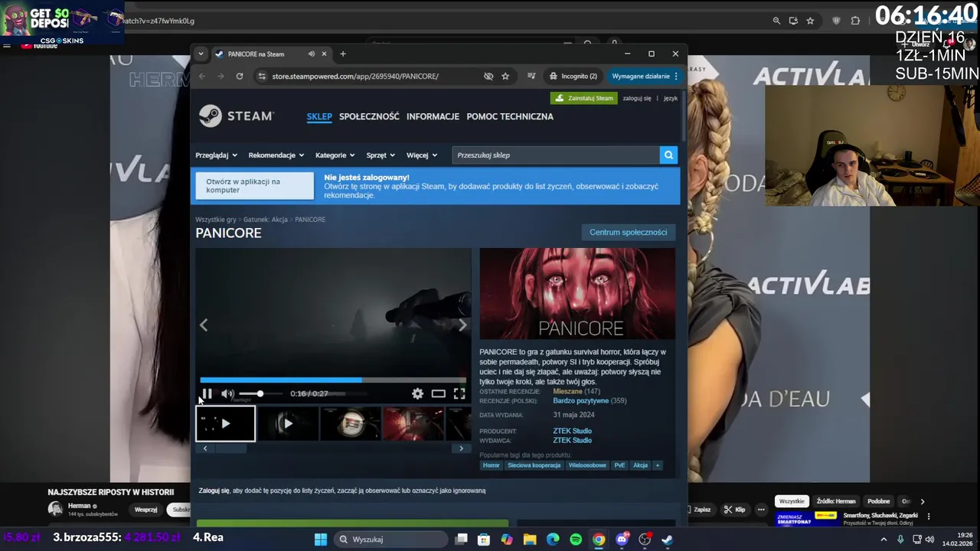Screen dimensions: 980x551
Task: Select the Horror tag
Action: (x=491, y=465)
